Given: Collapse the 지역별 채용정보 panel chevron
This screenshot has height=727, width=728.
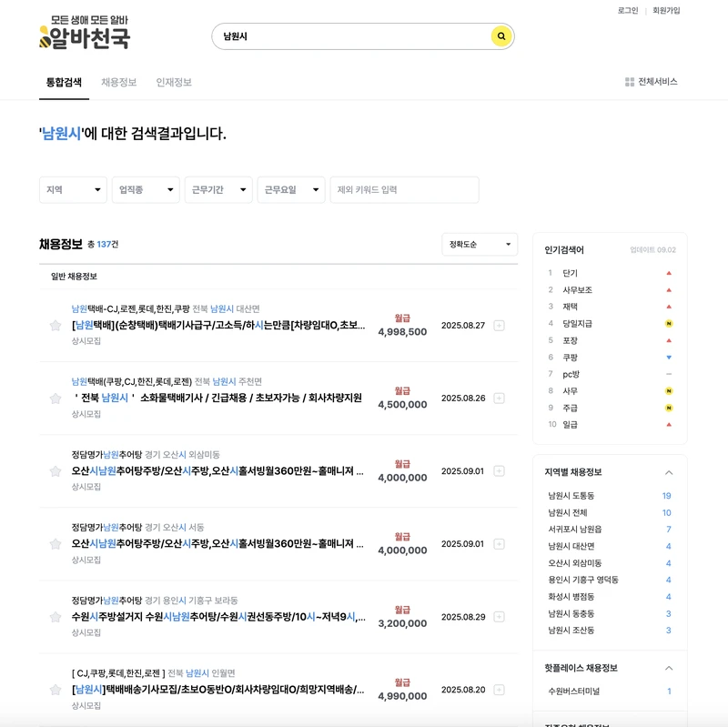Looking at the screenshot, I should click(669, 472).
